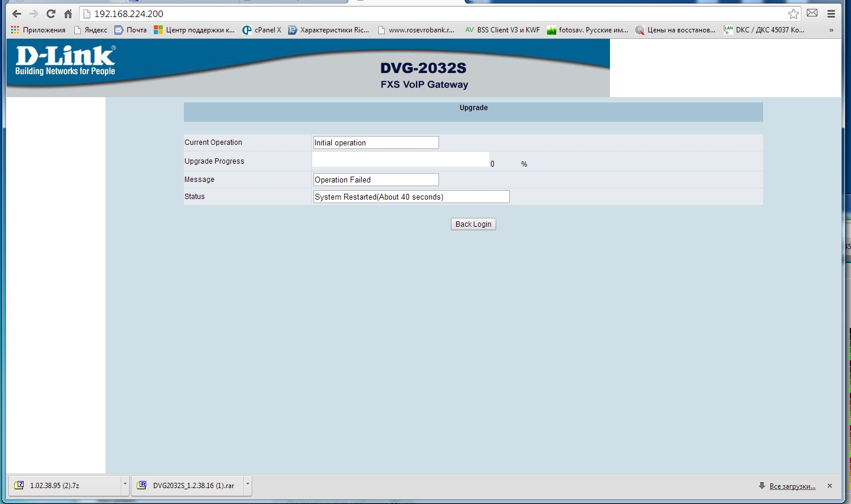Screen dimensions: 851x504
Task: Close the downloads bar
Action: 830,486
